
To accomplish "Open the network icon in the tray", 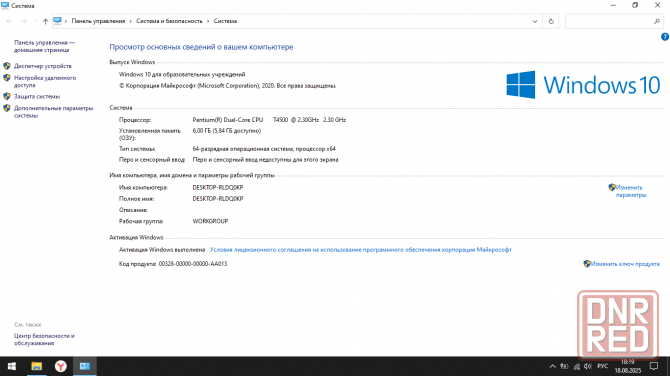I will coord(577,366).
